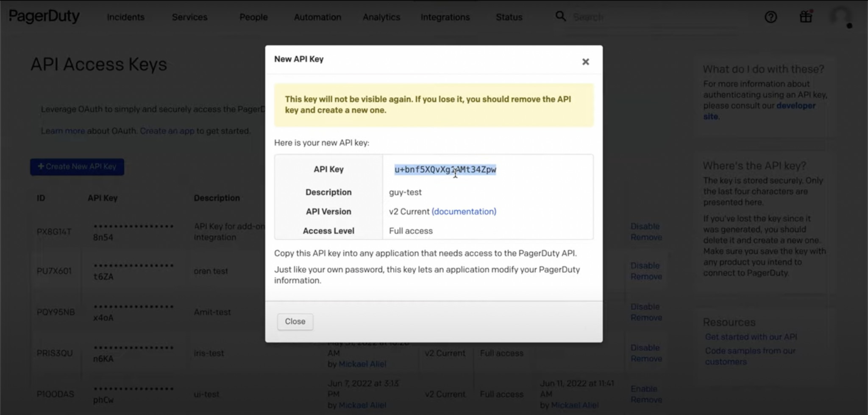868x415 pixels.
Task: Close the New API Key dialog with X
Action: tap(585, 62)
